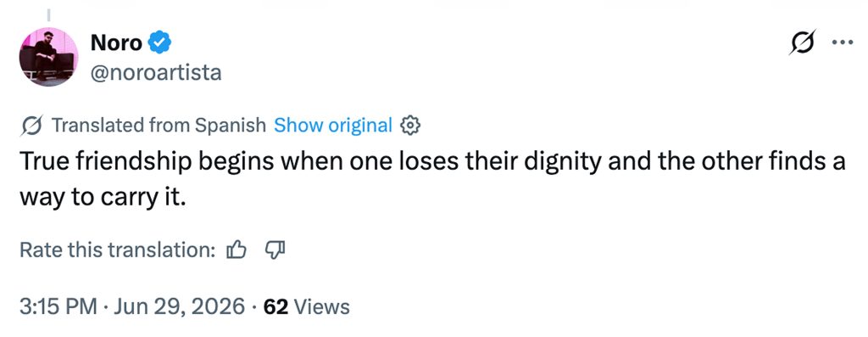
Task: Open the three-dot more options menu
Action: [x=844, y=42]
